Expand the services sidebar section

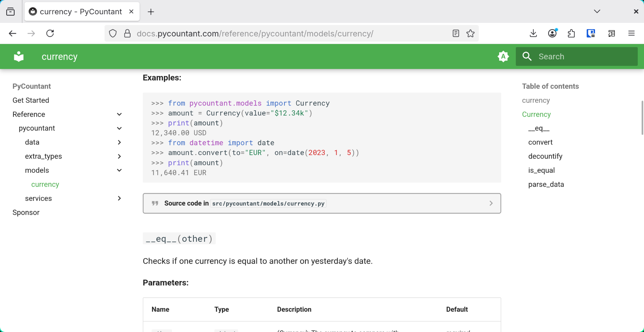(x=119, y=198)
